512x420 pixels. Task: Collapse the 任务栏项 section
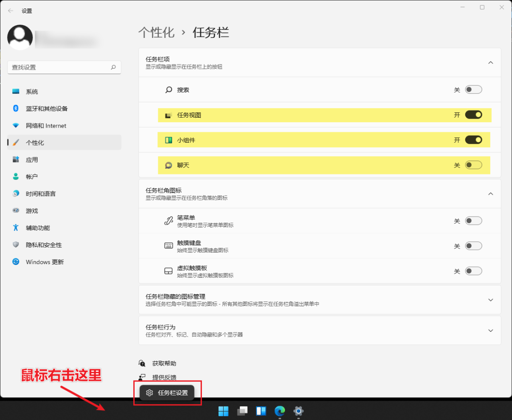point(491,63)
